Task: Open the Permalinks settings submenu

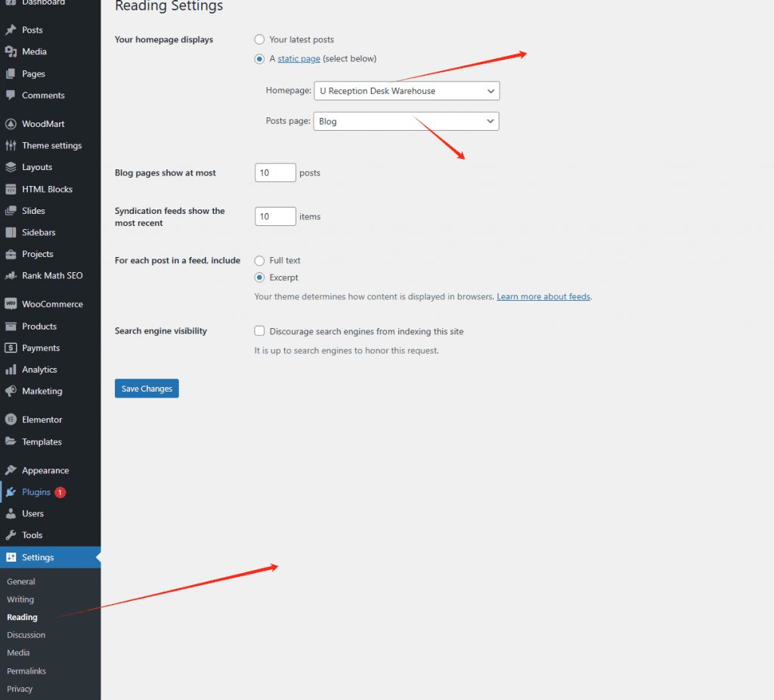Action: [x=26, y=671]
